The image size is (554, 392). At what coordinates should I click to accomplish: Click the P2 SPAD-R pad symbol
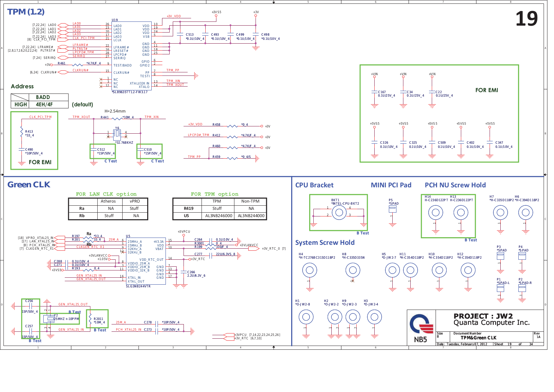tap(522, 288)
